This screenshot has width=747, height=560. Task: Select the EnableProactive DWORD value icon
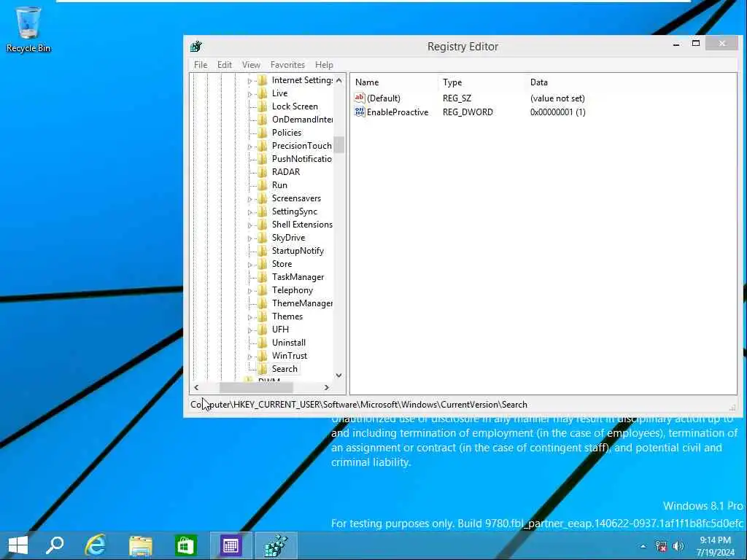coord(360,112)
